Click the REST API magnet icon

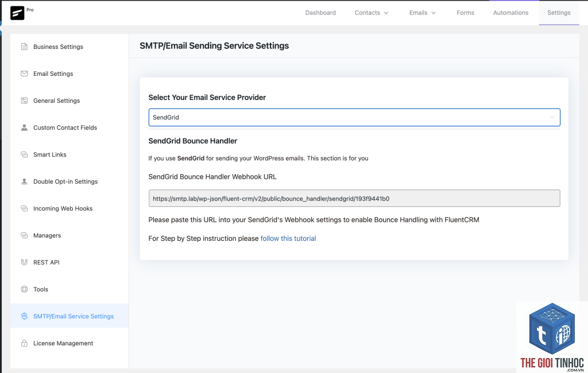(24, 262)
